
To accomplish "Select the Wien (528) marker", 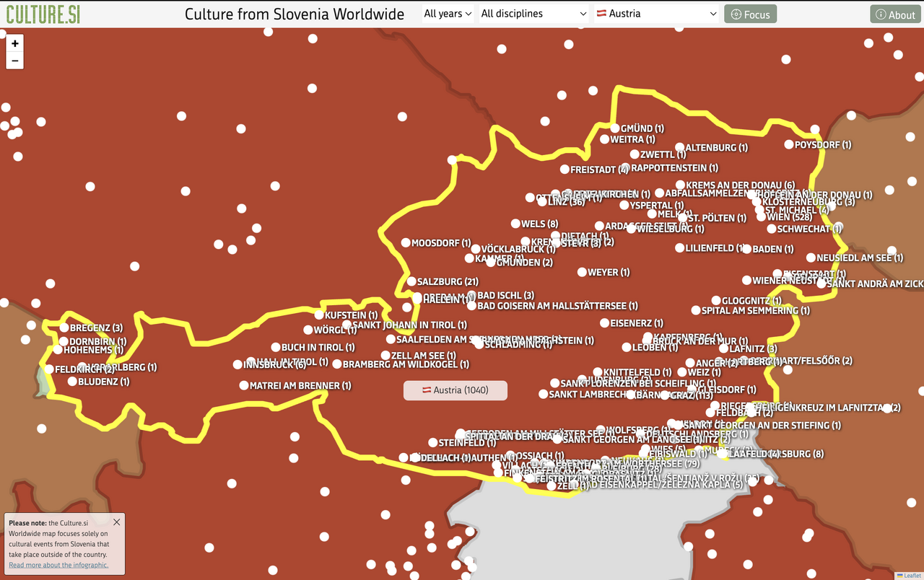I will (x=761, y=216).
